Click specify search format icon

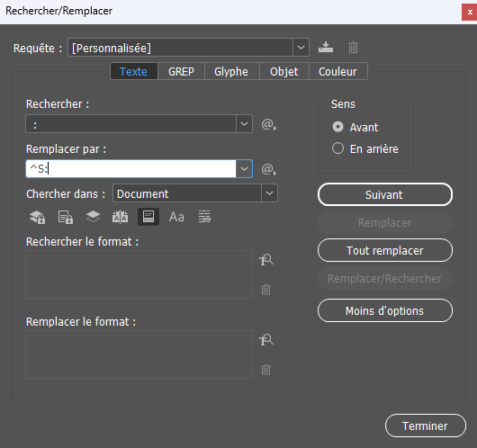266,260
